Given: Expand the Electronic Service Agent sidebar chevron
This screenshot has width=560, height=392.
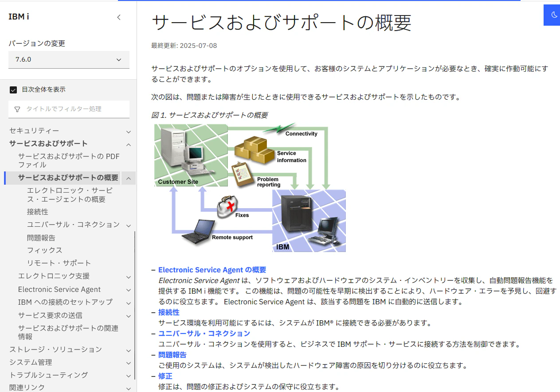Looking at the screenshot, I should click(x=129, y=290).
